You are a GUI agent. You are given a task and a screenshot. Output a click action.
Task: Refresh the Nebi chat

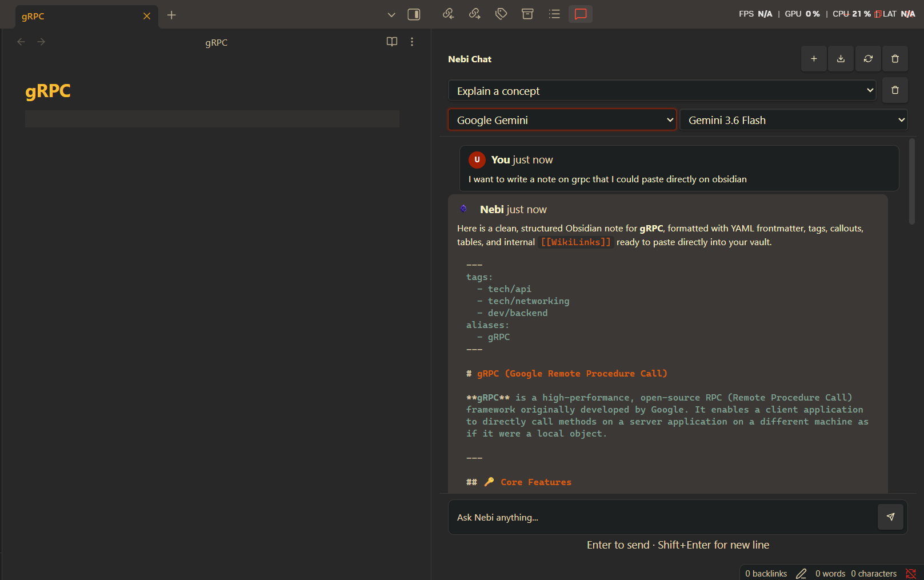tap(868, 59)
